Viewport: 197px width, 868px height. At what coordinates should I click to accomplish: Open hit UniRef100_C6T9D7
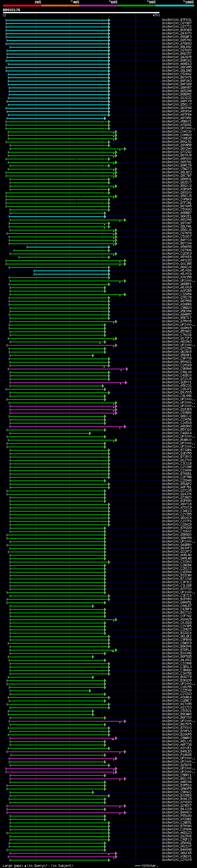coord(177,23)
